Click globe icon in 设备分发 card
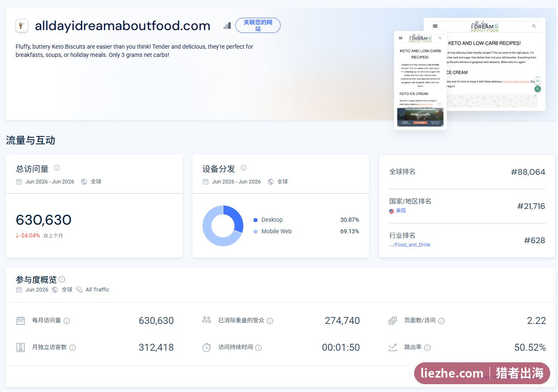Screen dimensions: 558x392 click(x=271, y=182)
